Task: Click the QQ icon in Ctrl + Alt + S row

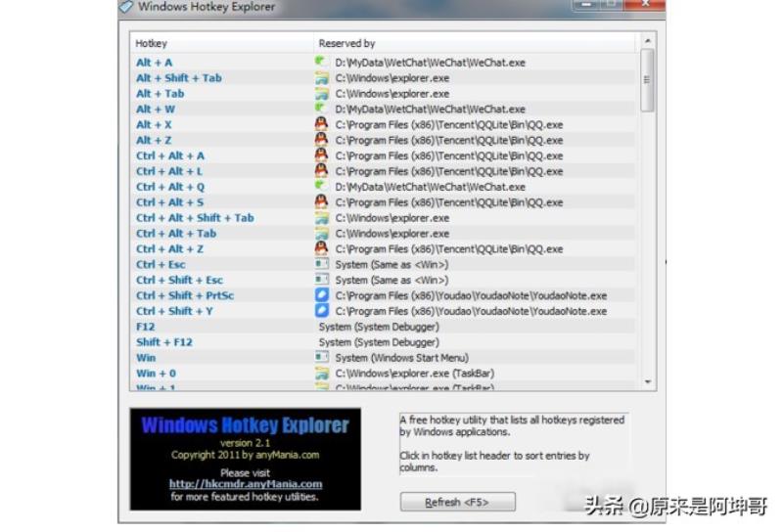Action: click(322, 201)
